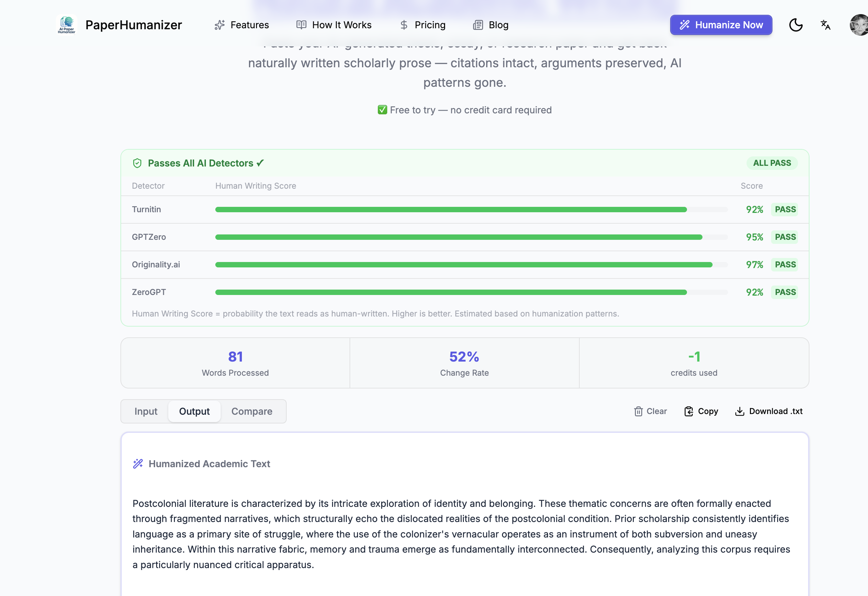
Task: Switch to the Compare tab
Action: point(252,411)
